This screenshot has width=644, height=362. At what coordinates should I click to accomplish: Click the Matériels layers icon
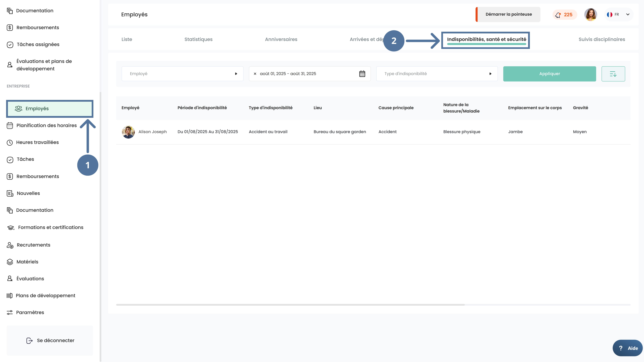point(10,262)
